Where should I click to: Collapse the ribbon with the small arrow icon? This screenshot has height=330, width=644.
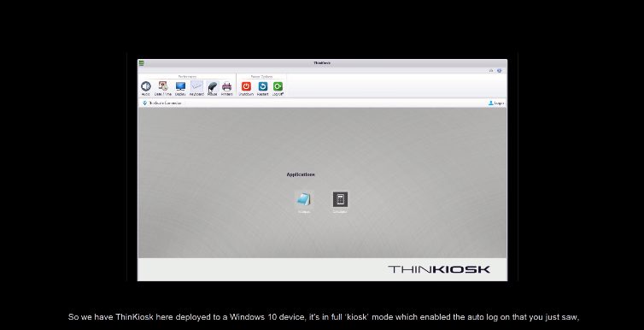coord(491,71)
